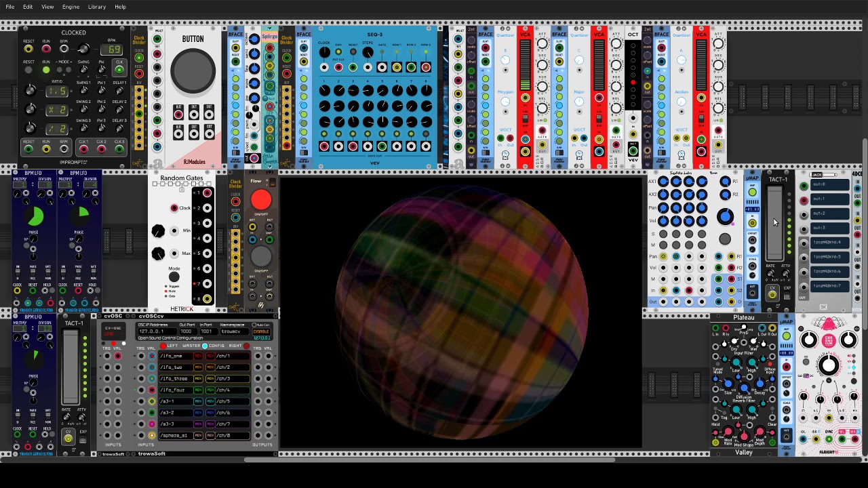
Task: Select the /lfo_one address row
Action: point(175,356)
